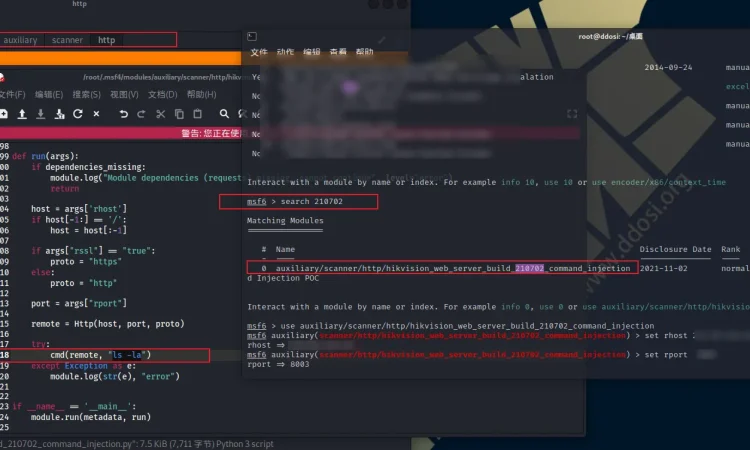750x450 pixels.
Task: Click the 'module.run(metadata, run)' code line
Action: pos(91,417)
